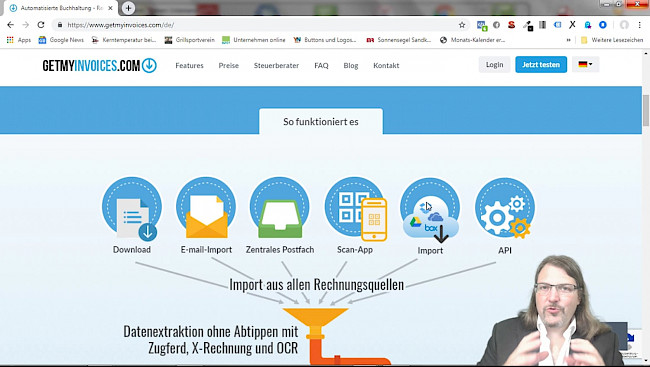Image resolution: width=650 pixels, height=367 pixels.
Task: Click the cloud Import icon
Action: coord(430,210)
